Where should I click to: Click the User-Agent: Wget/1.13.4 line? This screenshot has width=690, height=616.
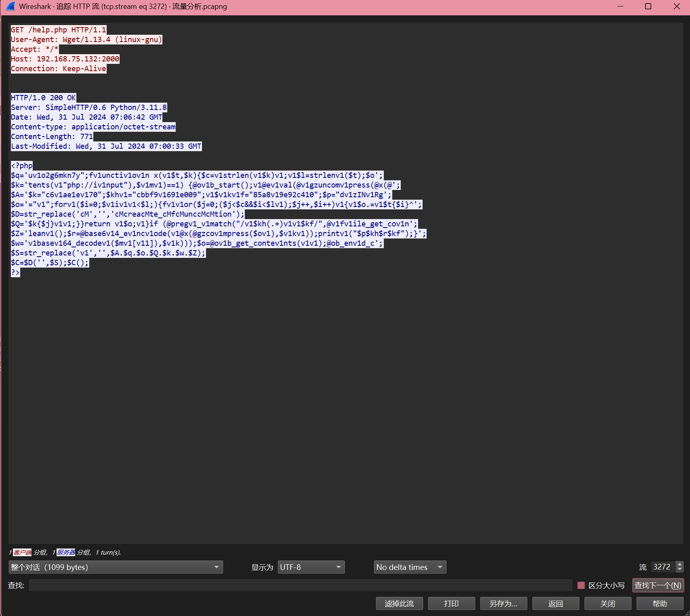86,40
